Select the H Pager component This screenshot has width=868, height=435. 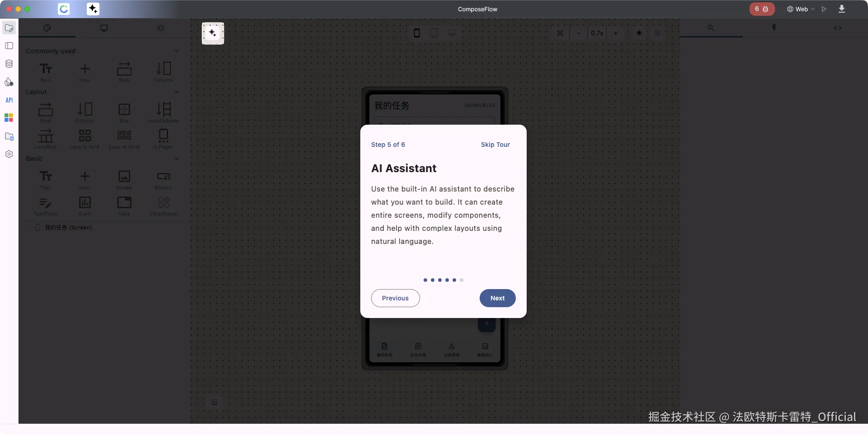pos(163,139)
